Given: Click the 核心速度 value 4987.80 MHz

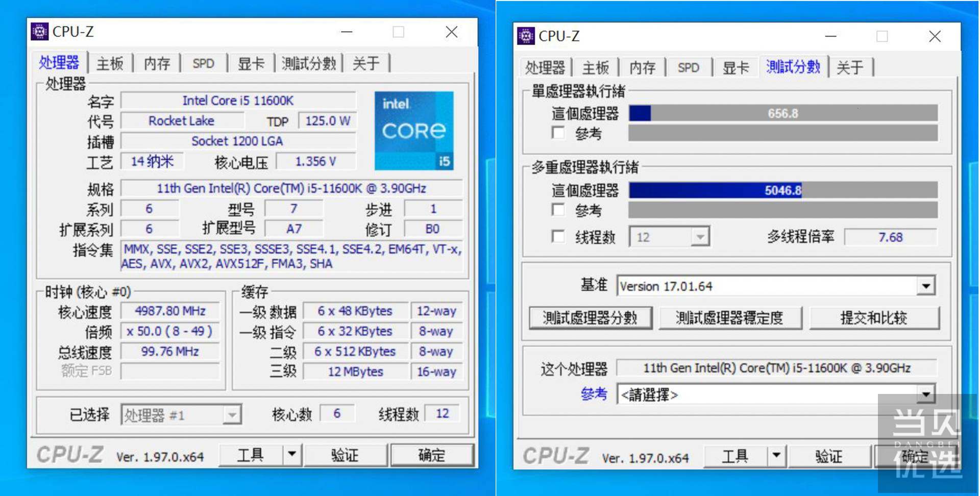Looking at the screenshot, I should [x=170, y=311].
